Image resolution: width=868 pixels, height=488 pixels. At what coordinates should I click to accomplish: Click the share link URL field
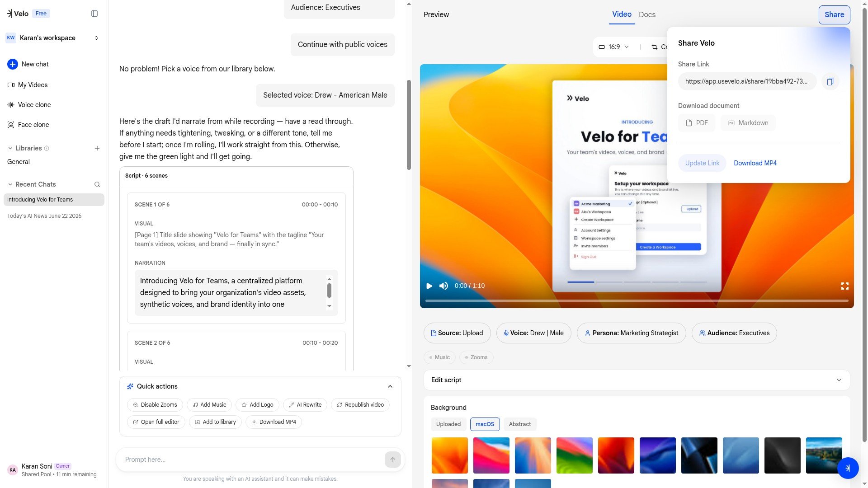click(747, 81)
